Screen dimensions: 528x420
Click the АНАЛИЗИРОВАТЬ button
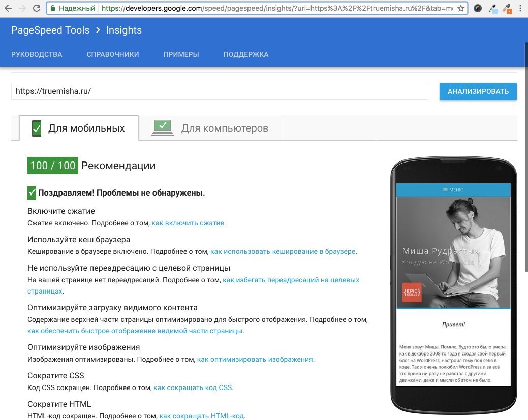(478, 91)
